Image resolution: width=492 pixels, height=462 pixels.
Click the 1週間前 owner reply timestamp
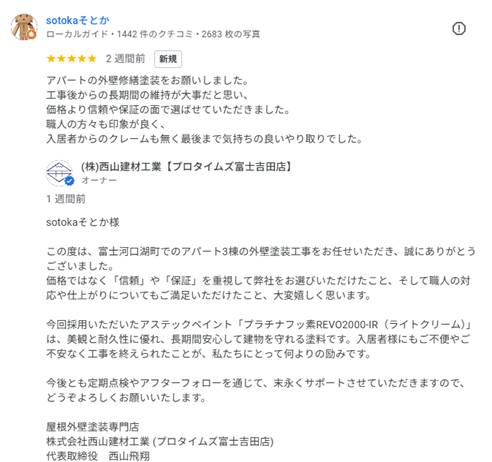66,199
